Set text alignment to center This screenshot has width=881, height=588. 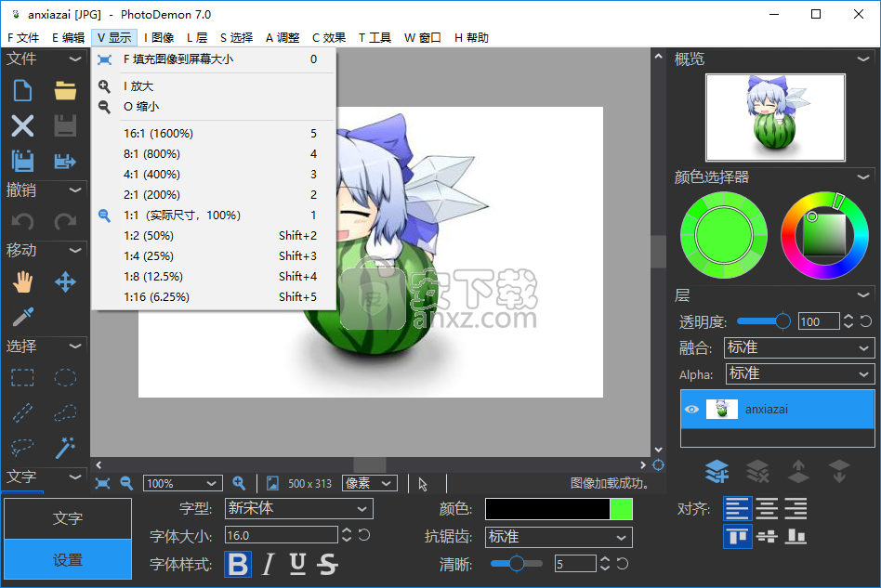pos(767,509)
